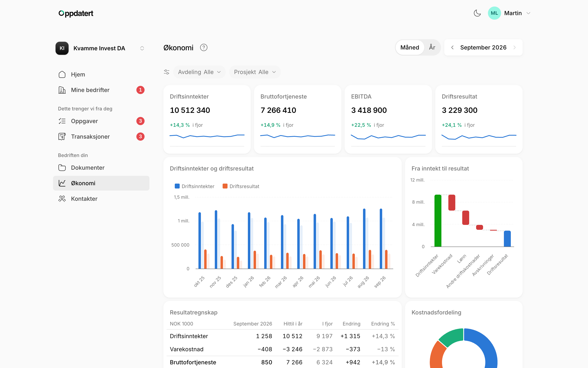Click Mine bedrifter notification badge
Screen dimensions: 588x368
tap(140, 90)
